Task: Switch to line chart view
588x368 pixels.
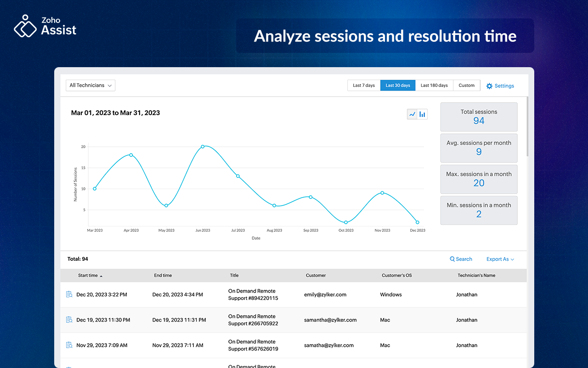Action: point(412,114)
